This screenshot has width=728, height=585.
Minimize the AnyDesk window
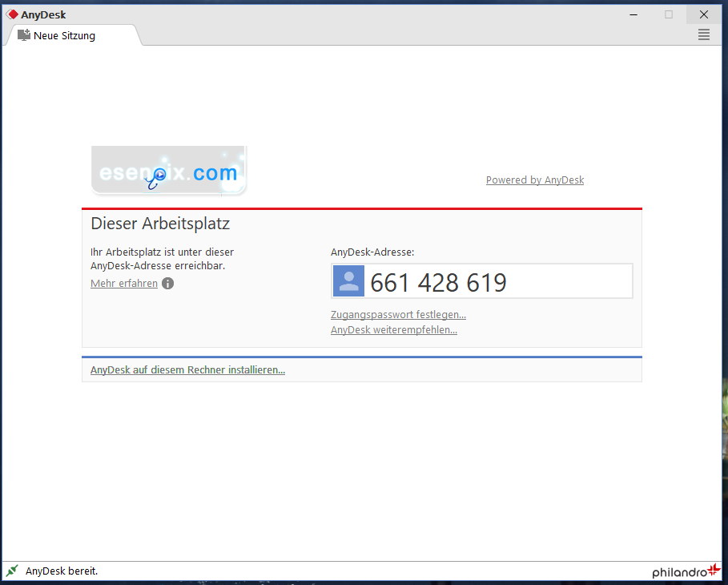click(x=633, y=14)
